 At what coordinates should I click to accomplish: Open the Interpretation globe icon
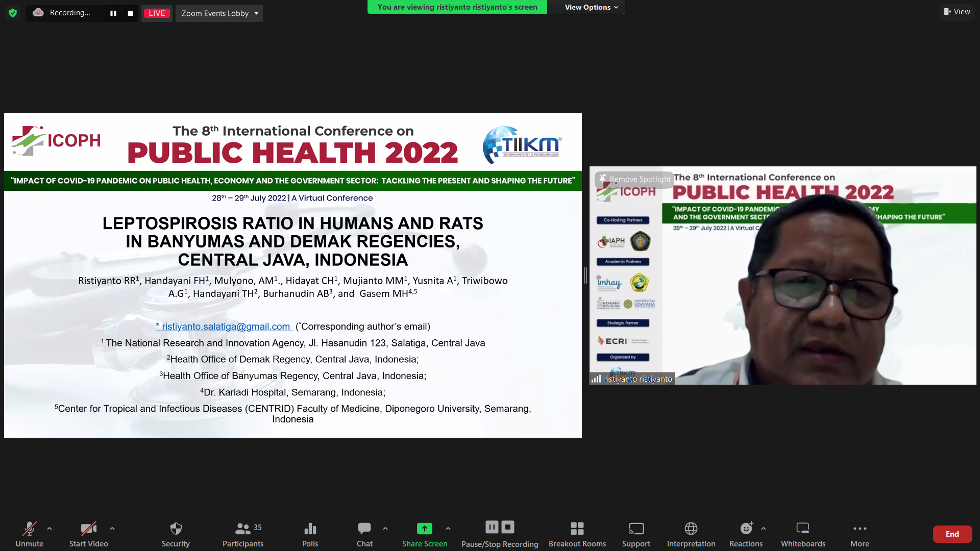point(691,529)
